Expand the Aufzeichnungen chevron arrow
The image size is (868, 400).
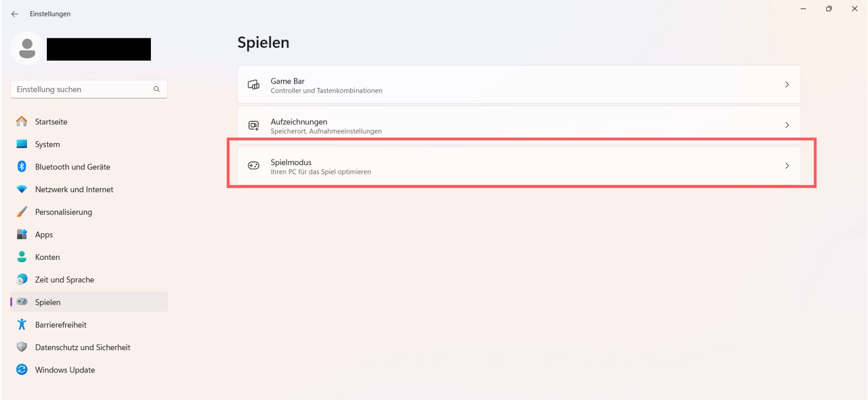pyautogui.click(x=787, y=125)
